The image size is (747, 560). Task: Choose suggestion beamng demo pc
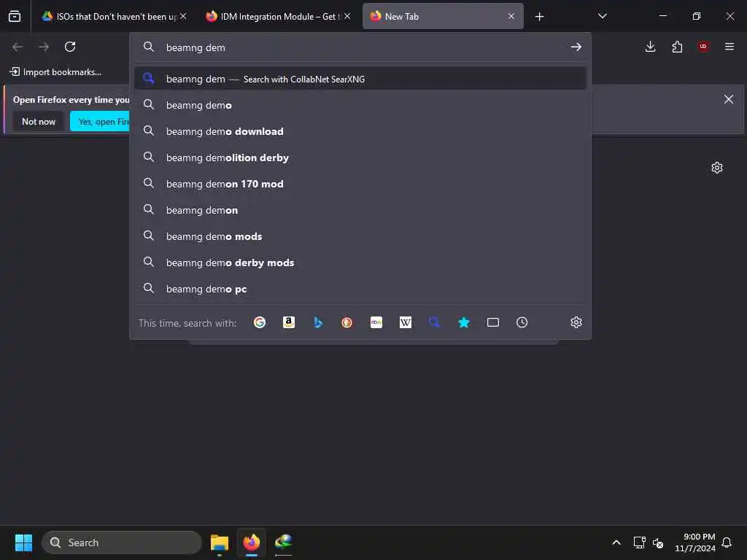click(x=360, y=289)
